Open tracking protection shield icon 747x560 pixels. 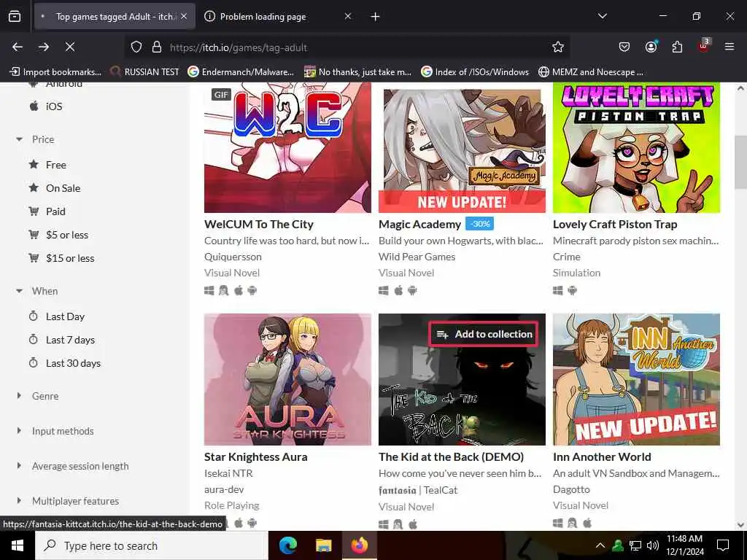pos(136,47)
